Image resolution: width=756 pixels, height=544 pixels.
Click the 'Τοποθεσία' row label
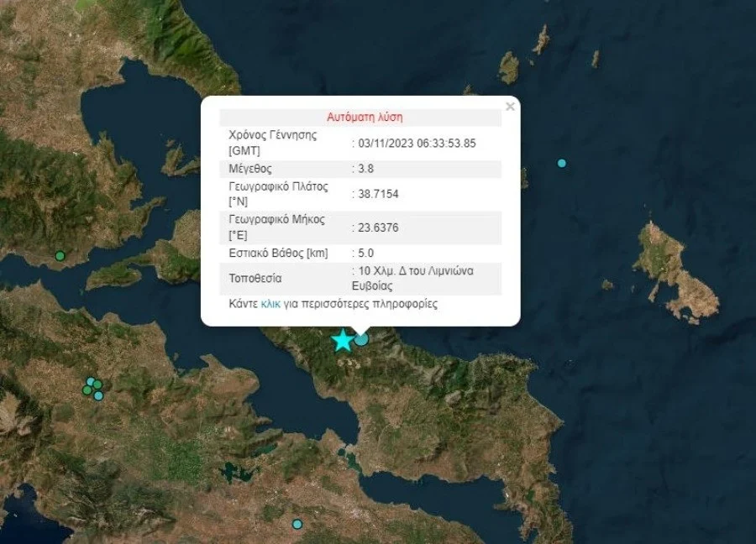coord(255,278)
